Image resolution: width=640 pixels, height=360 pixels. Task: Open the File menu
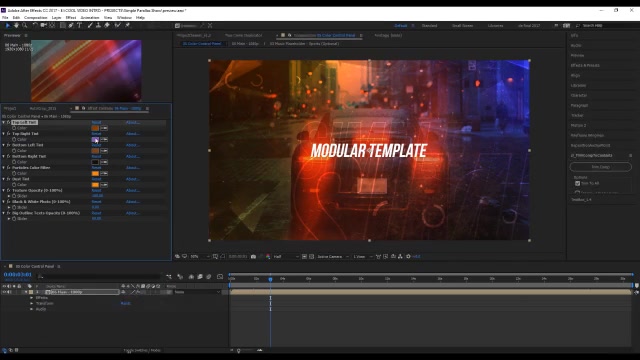(5, 18)
